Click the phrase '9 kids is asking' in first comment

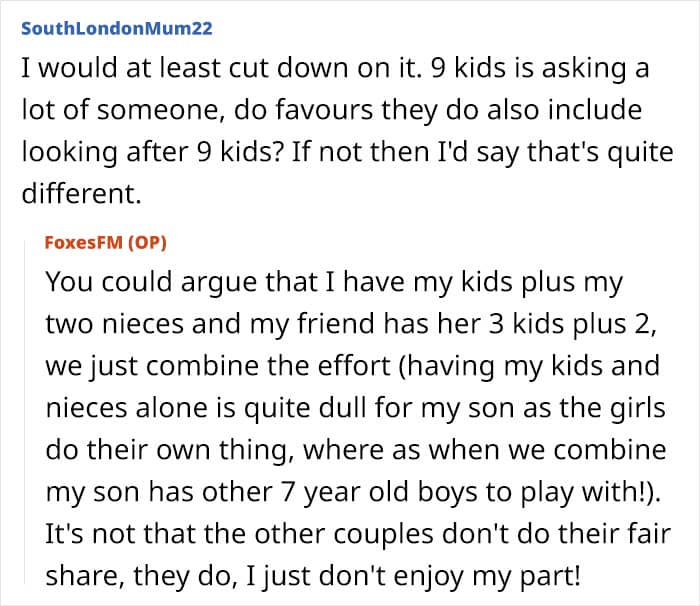coord(528,68)
